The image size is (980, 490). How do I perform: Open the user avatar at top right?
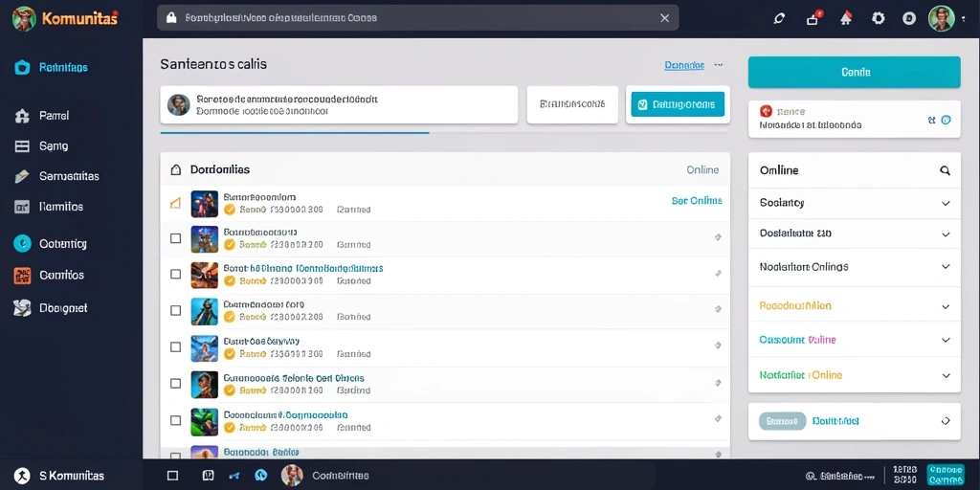(942, 18)
